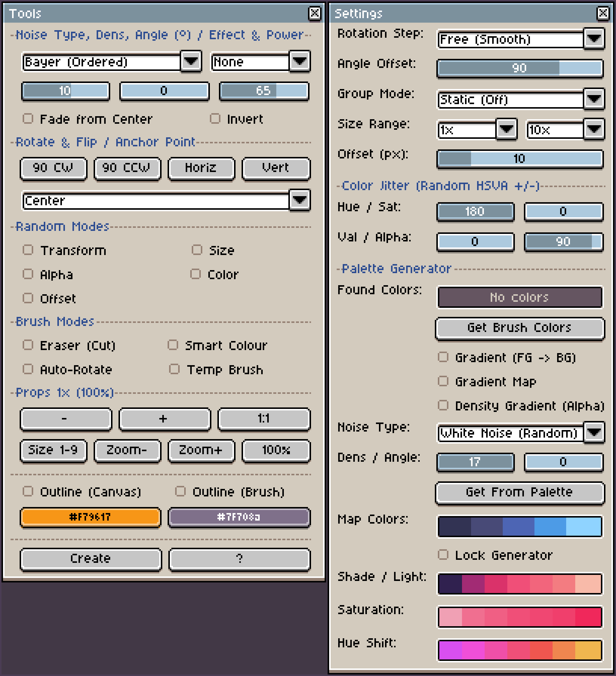The height and width of the screenshot is (676, 616).
Task: Click the question mark help button
Action: [x=239, y=559]
